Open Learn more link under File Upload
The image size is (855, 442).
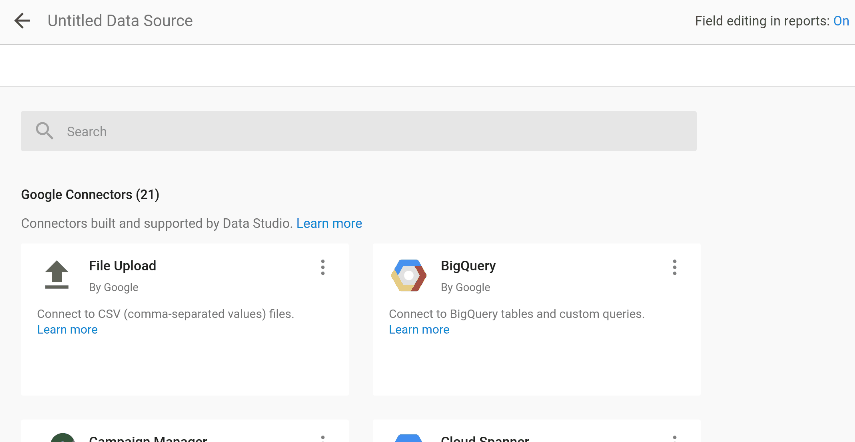tap(67, 330)
